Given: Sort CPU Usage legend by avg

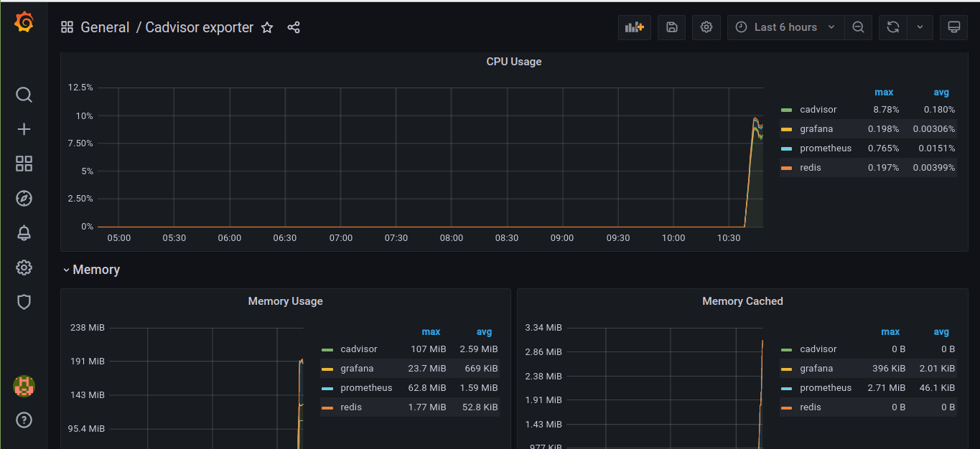Looking at the screenshot, I should pyautogui.click(x=941, y=92).
